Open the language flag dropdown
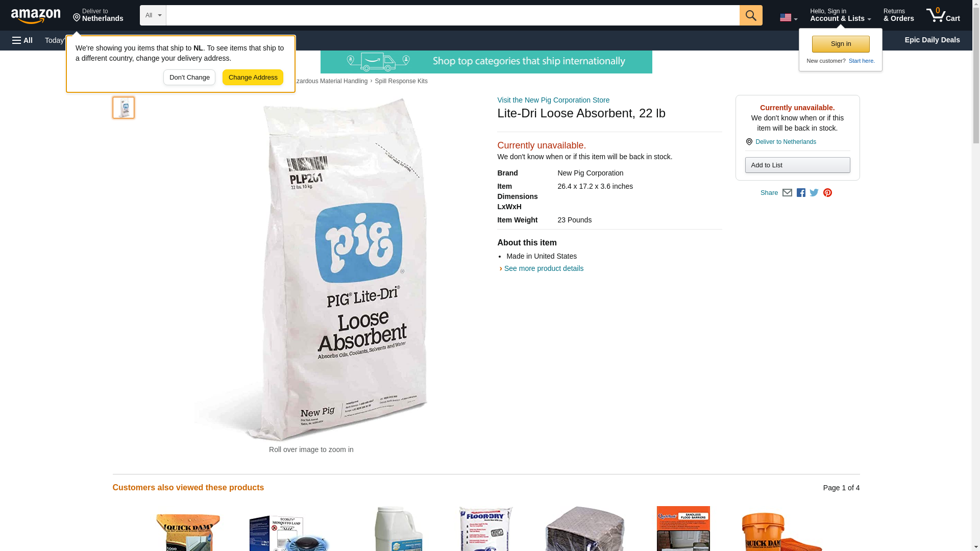The width and height of the screenshot is (980, 551). 789,17
